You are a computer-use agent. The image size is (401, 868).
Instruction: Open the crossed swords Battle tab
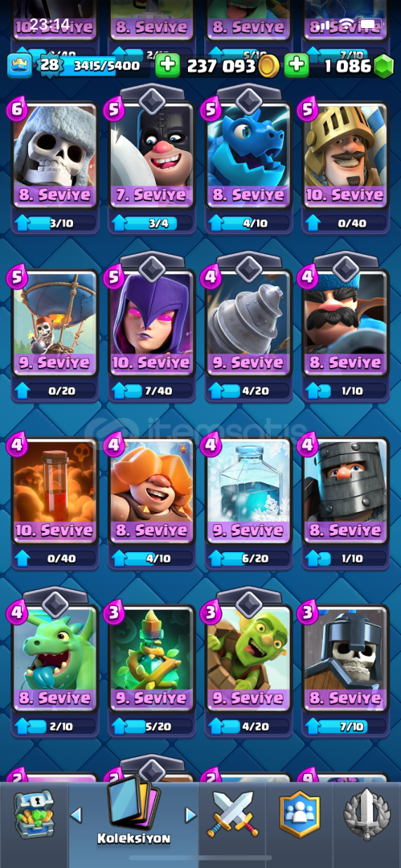point(232,813)
